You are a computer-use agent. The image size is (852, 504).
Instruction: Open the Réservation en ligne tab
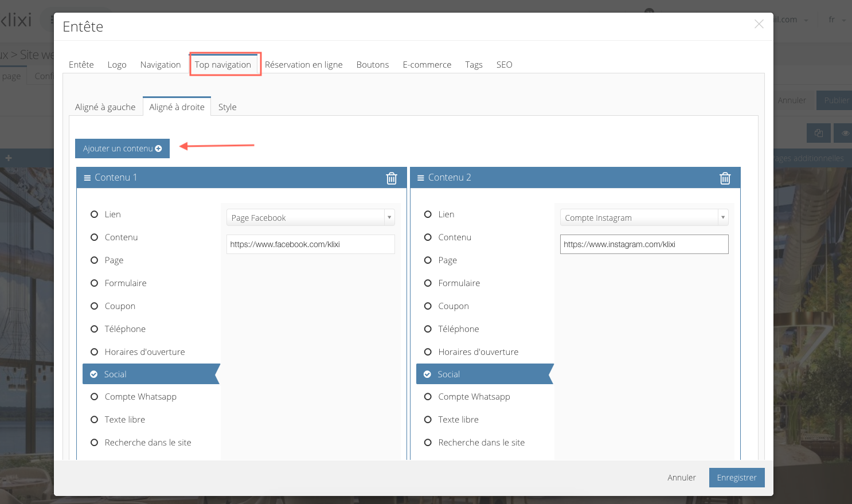point(304,65)
